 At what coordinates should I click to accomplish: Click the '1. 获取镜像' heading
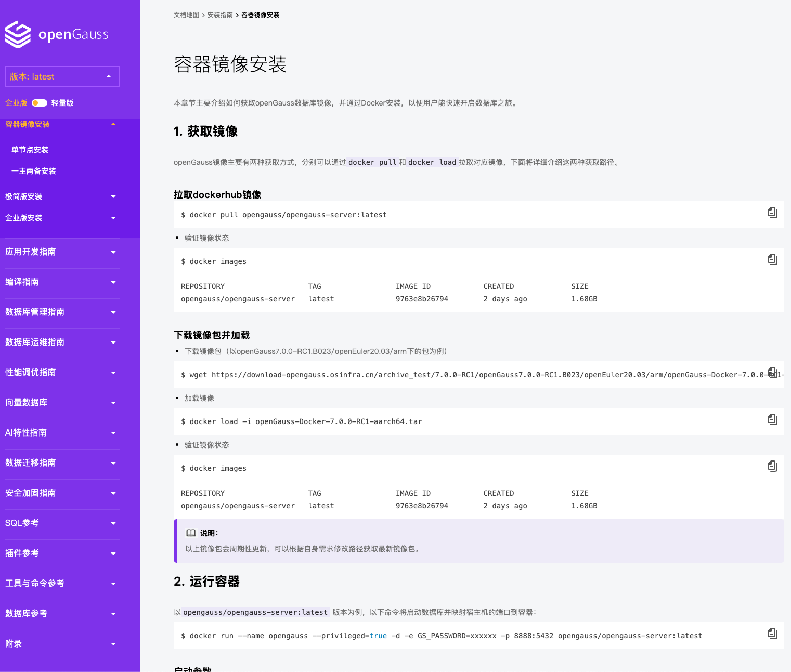click(205, 131)
